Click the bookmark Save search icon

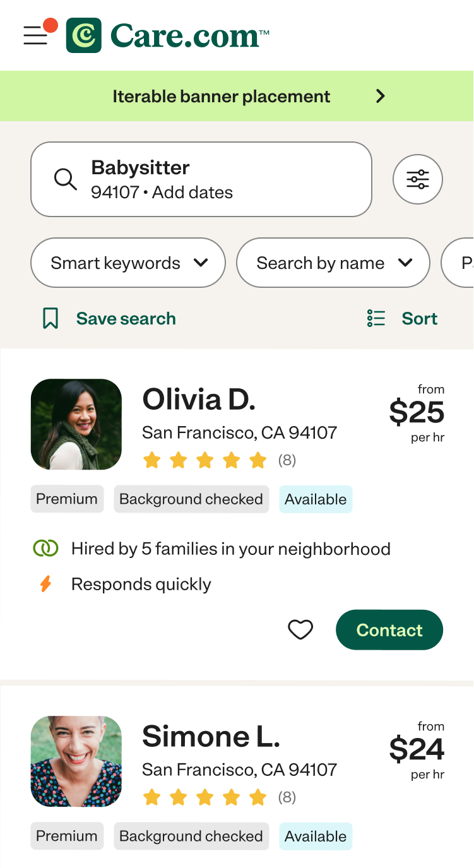(50, 318)
